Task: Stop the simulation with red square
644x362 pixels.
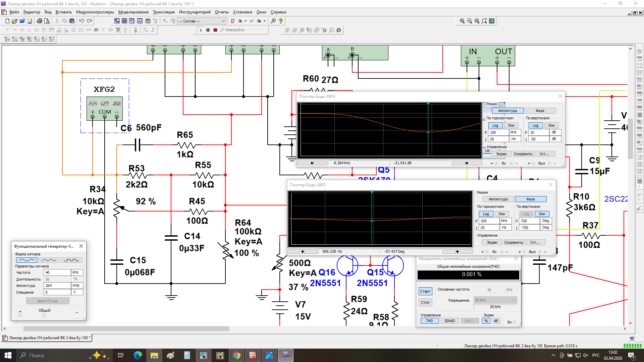Action: pyautogui.click(x=215, y=30)
